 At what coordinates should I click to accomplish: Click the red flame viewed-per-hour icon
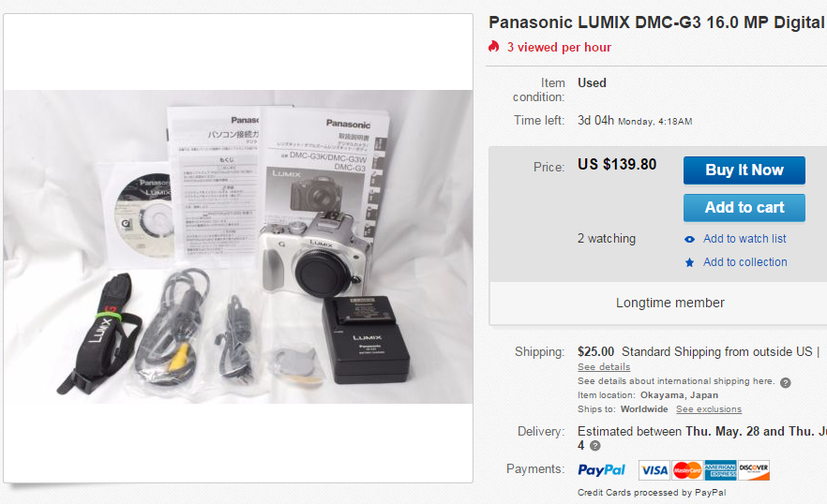point(493,47)
